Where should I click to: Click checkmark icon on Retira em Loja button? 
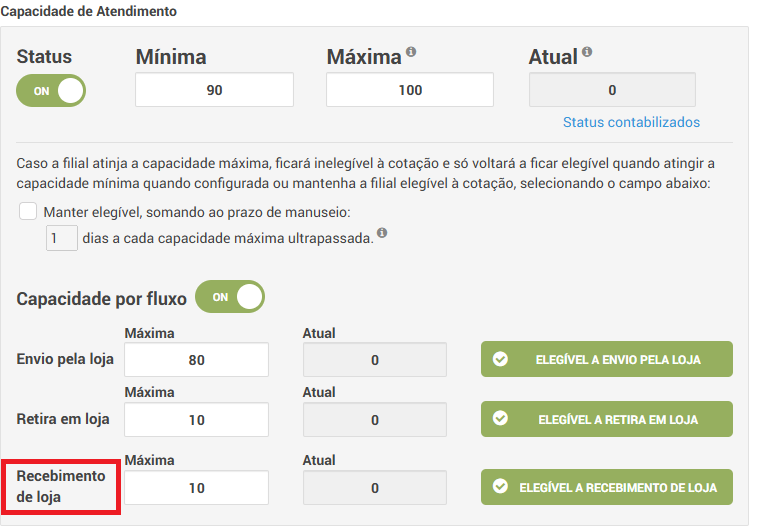pos(501,419)
